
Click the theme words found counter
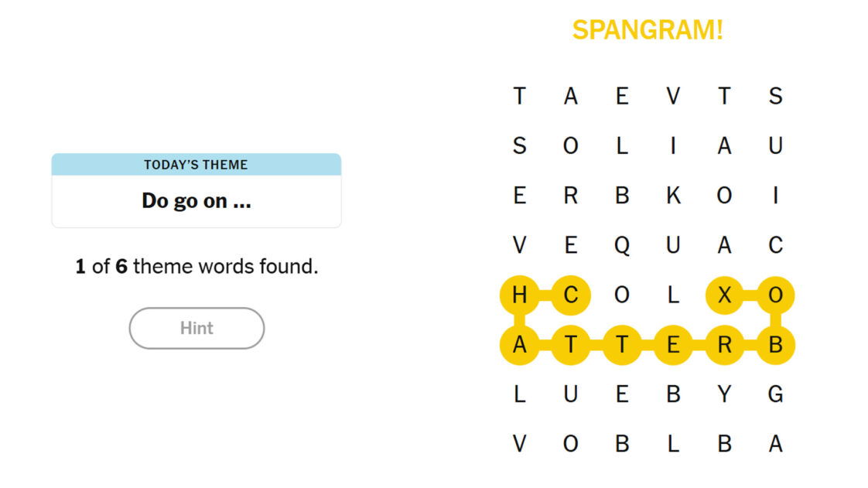coord(196,268)
